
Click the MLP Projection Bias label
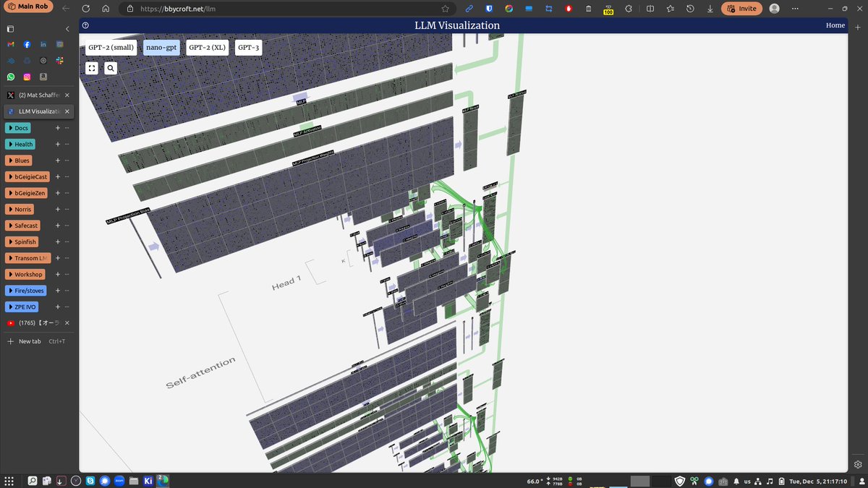click(x=129, y=218)
